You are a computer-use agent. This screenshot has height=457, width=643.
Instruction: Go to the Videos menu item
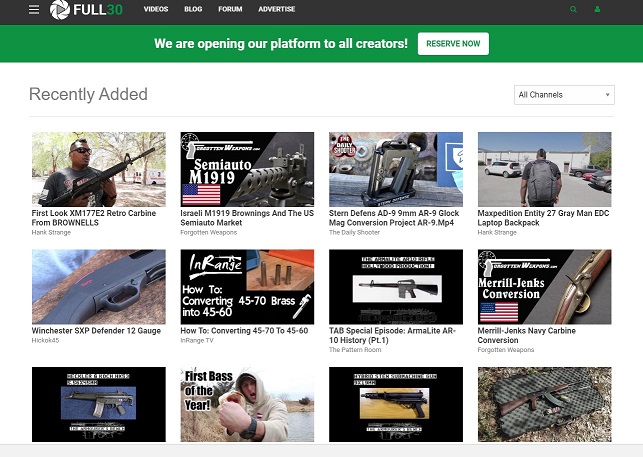coord(156,9)
